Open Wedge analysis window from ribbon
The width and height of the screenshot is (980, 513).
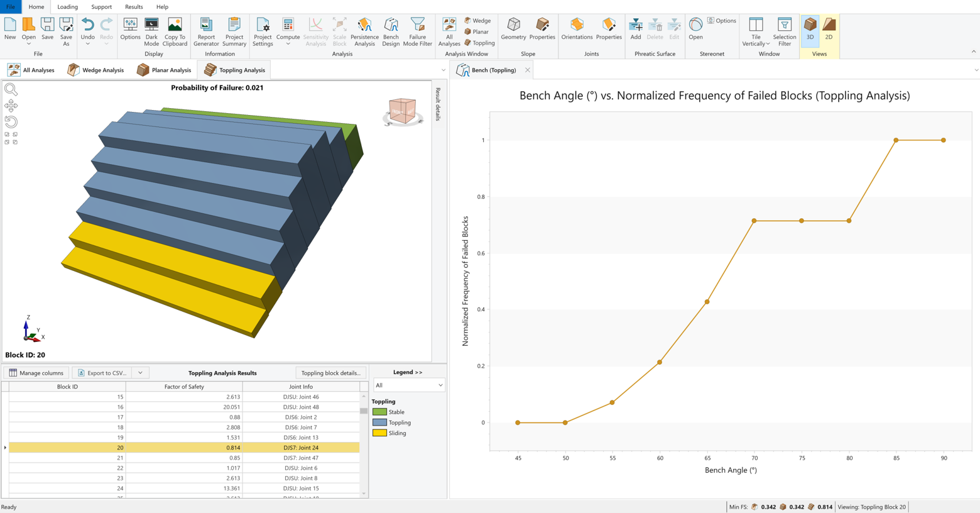pos(478,21)
